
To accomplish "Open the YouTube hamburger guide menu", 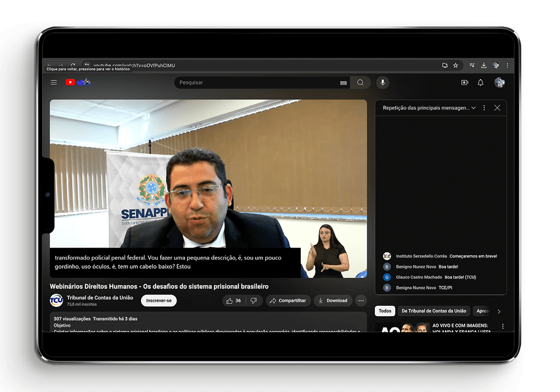I will click(x=54, y=82).
